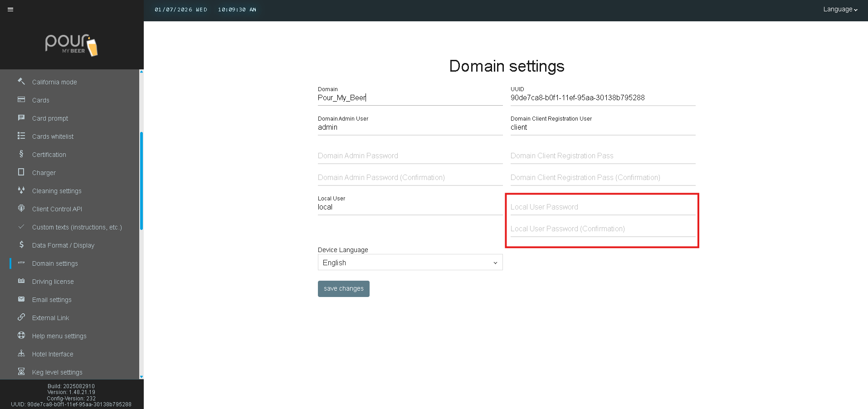
Task: Click the Hotel Interface icon
Action: pos(21,354)
